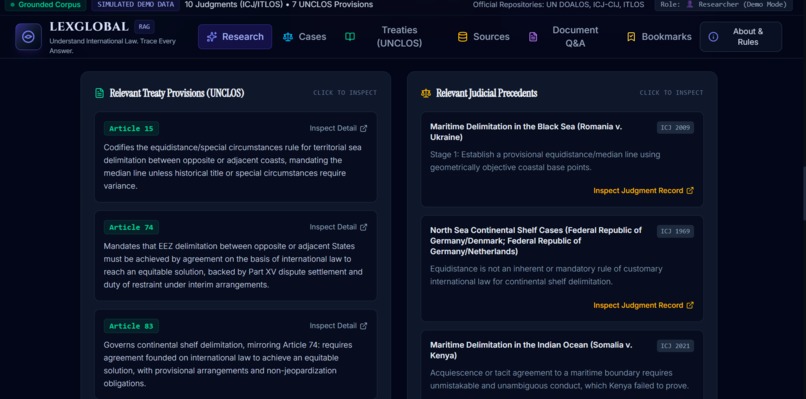Click the Relevant Judicial Precedents heading

coord(487,93)
